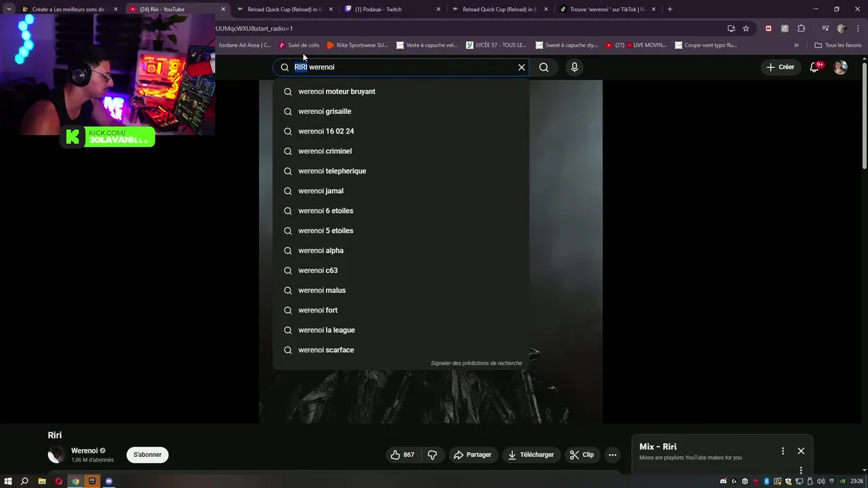
Task: Clear the YouTube search box with X
Action: (521, 67)
